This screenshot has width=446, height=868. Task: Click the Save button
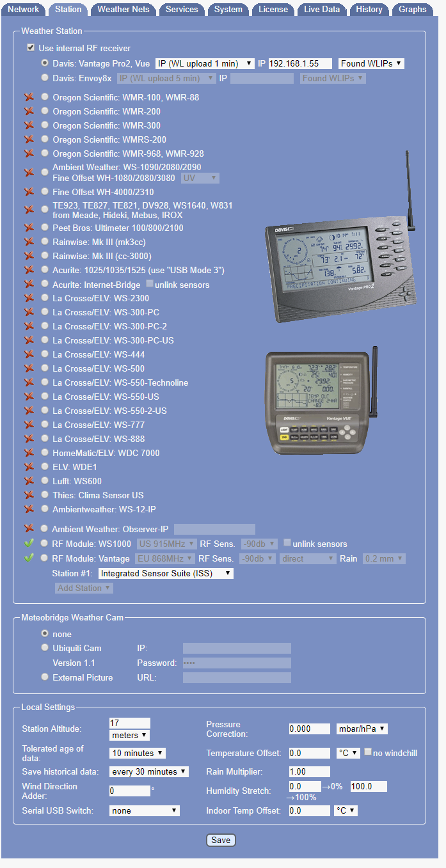221,840
